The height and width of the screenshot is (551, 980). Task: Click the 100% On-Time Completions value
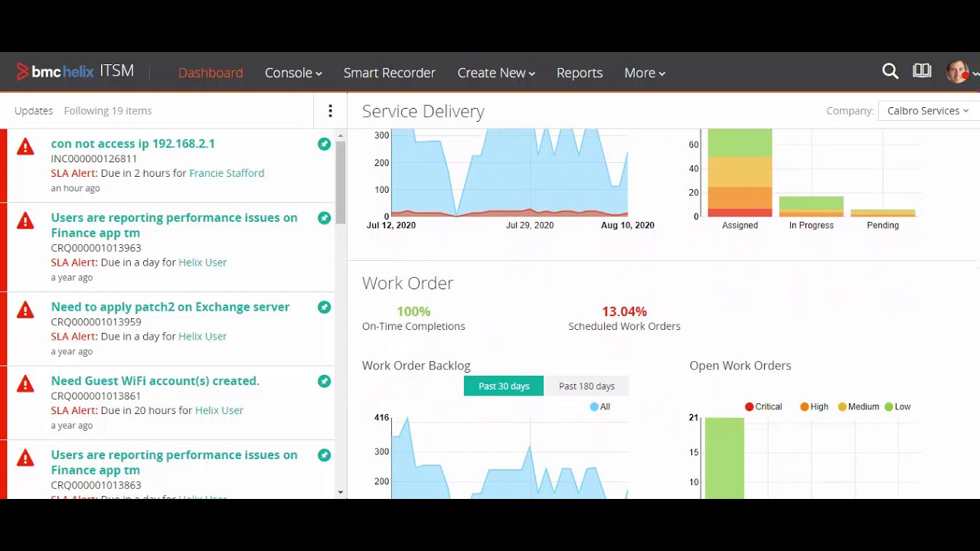[x=413, y=311]
